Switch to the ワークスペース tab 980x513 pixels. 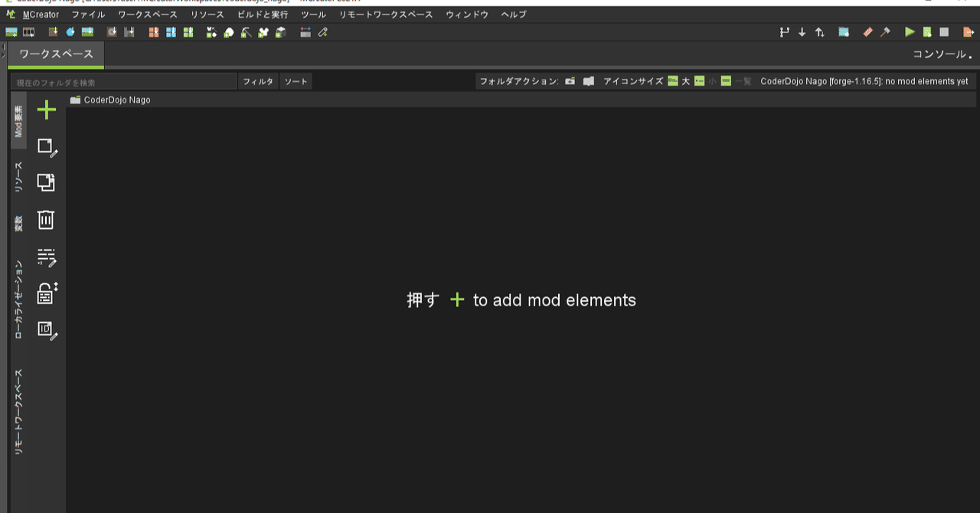pos(56,54)
